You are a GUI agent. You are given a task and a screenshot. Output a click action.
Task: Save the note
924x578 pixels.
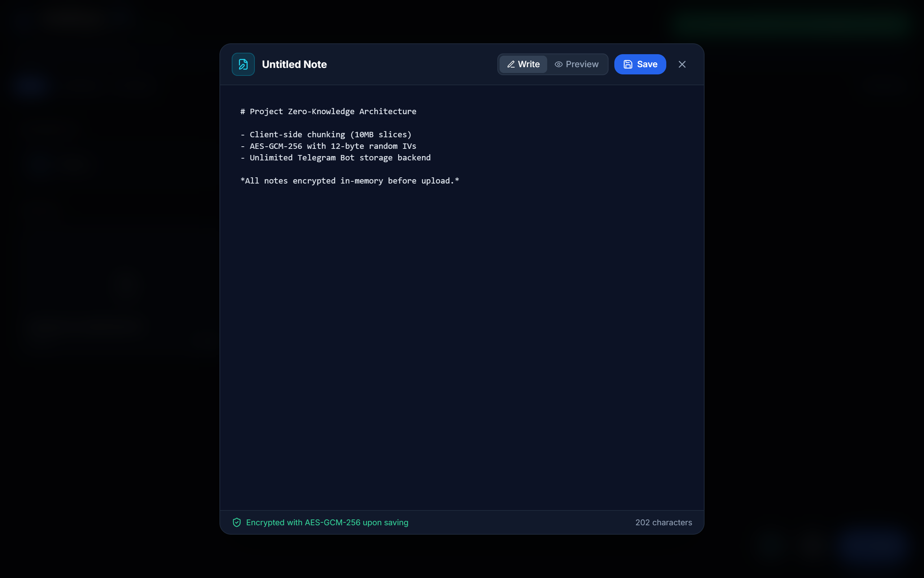coord(640,64)
